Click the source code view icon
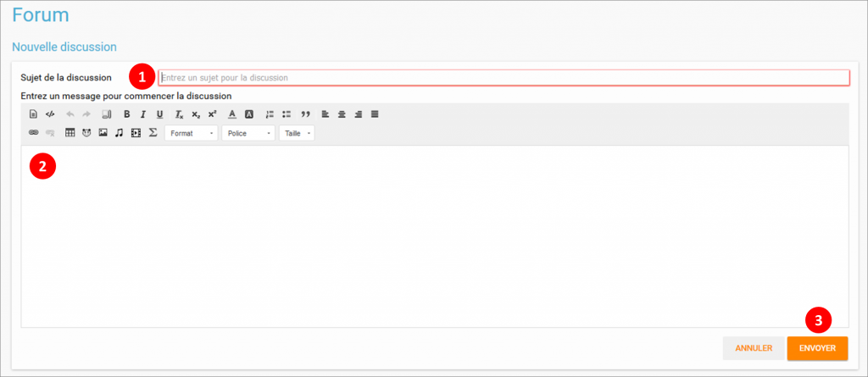The width and height of the screenshot is (868, 377). click(x=50, y=114)
